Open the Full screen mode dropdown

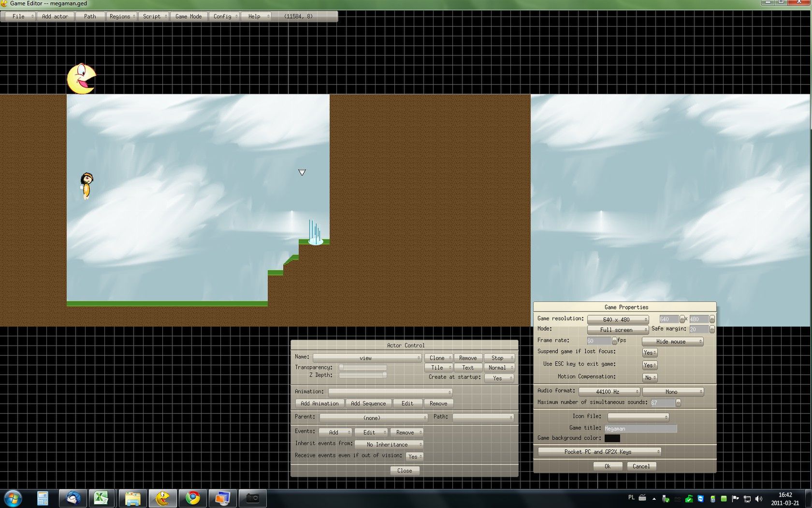618,330
